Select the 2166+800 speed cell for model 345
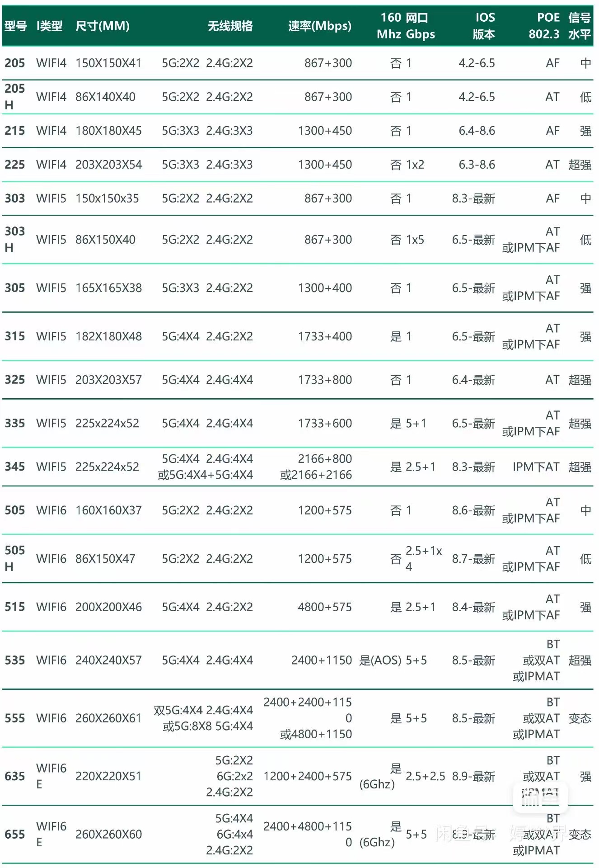The width and height of the screenshot is (599, 868). point(324,459)
